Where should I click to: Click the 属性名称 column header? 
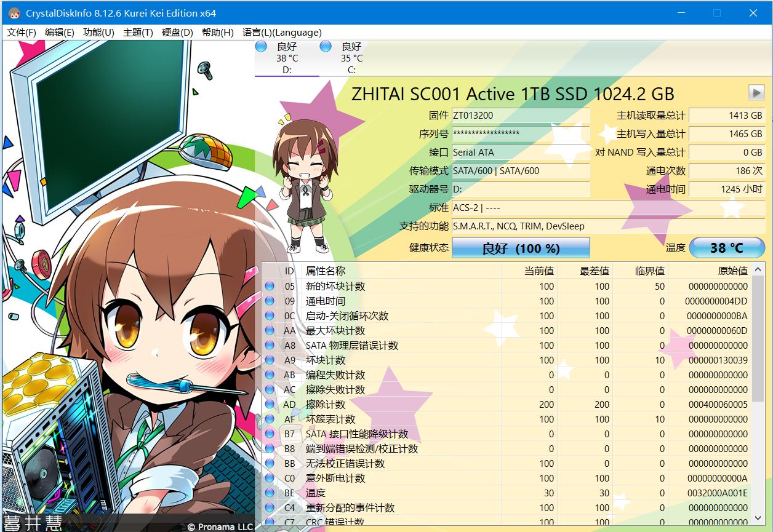pyautogui.click(x=401, y=271)
